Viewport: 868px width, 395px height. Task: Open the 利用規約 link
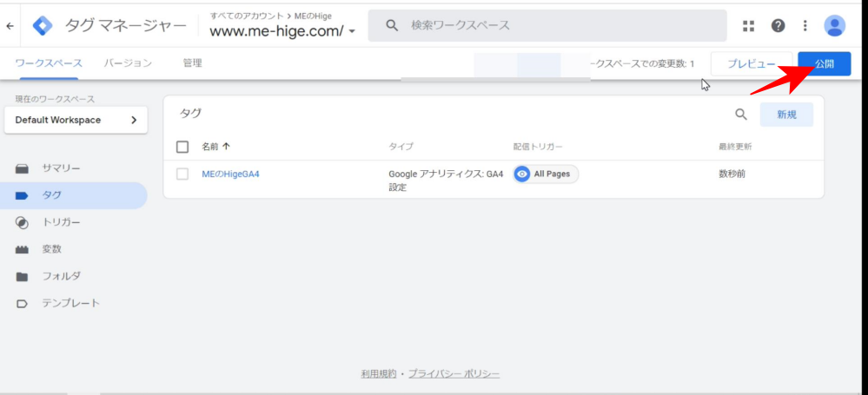[379, 374]
